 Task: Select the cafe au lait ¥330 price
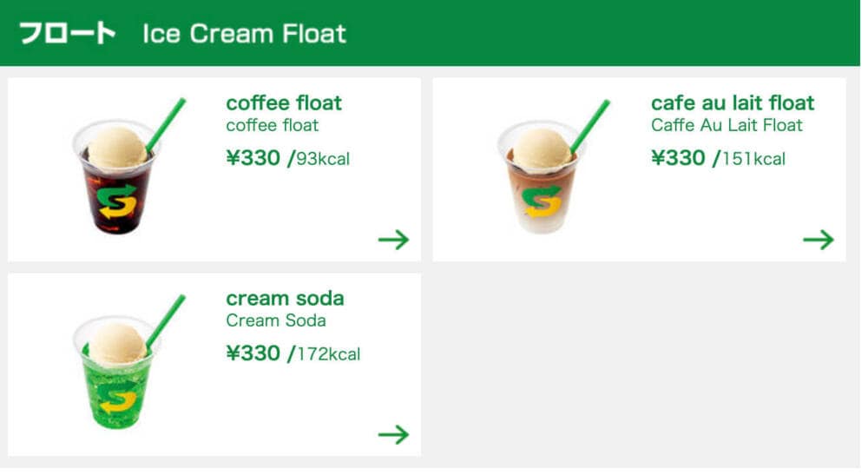(678, 158)
